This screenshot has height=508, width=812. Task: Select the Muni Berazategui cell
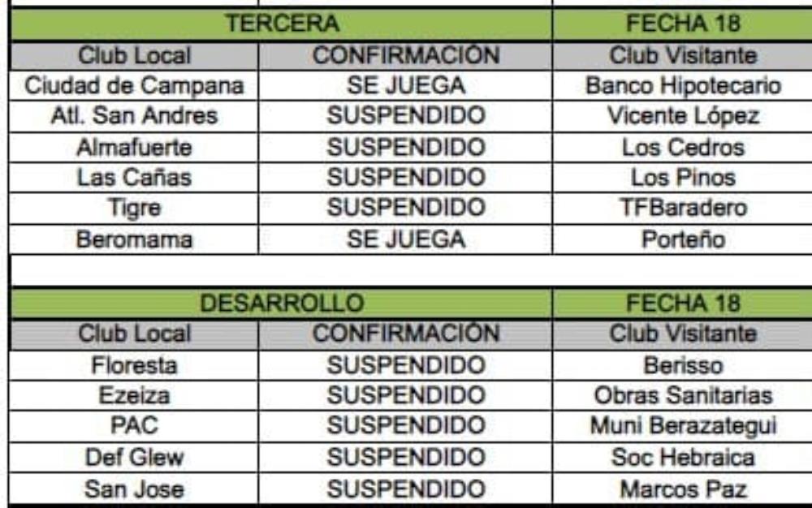(683, 426)
